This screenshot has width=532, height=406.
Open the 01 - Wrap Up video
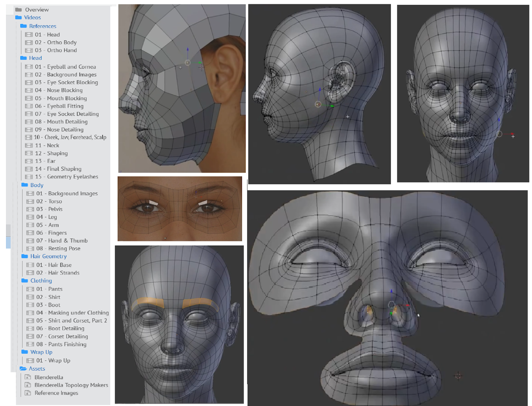[x=53, y=360]
